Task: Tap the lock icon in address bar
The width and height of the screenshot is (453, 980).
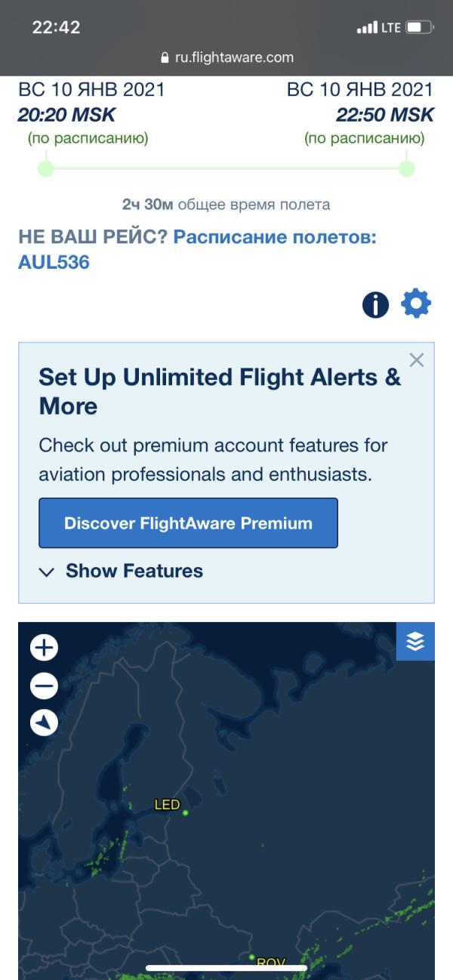Action: pyautogui.click(x=165, y=57)
